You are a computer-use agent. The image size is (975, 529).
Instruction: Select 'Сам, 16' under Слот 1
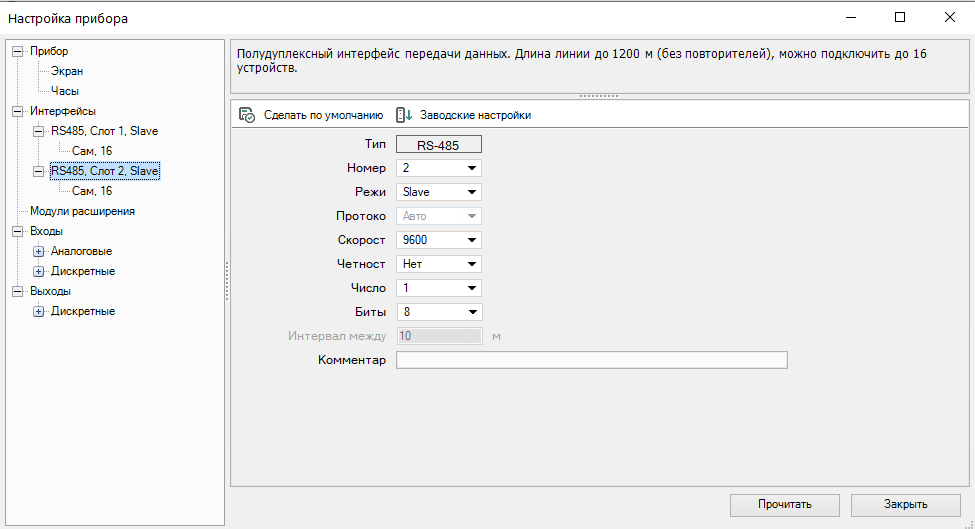(x=92, y=151)
